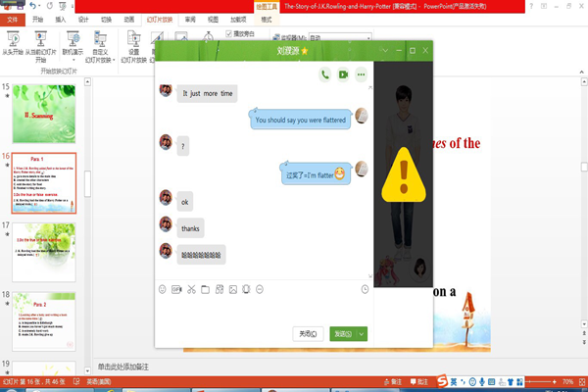Click the folder send-file icon in chat
The width and height of the screenshot is (588, 392).
coord(205,289)
